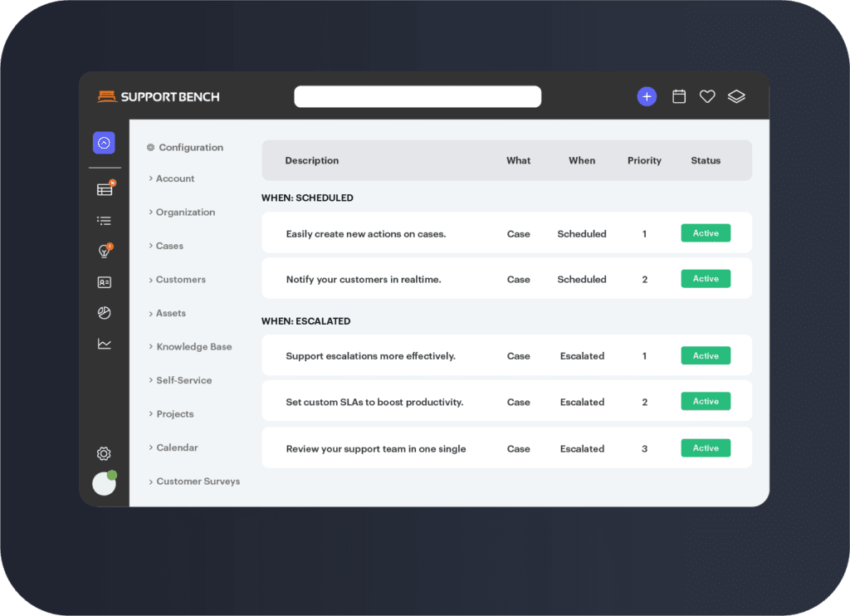This screenshot has height=616, width=850.
Task: Click the list view icon in sidebar
Action: pos(104,221)
